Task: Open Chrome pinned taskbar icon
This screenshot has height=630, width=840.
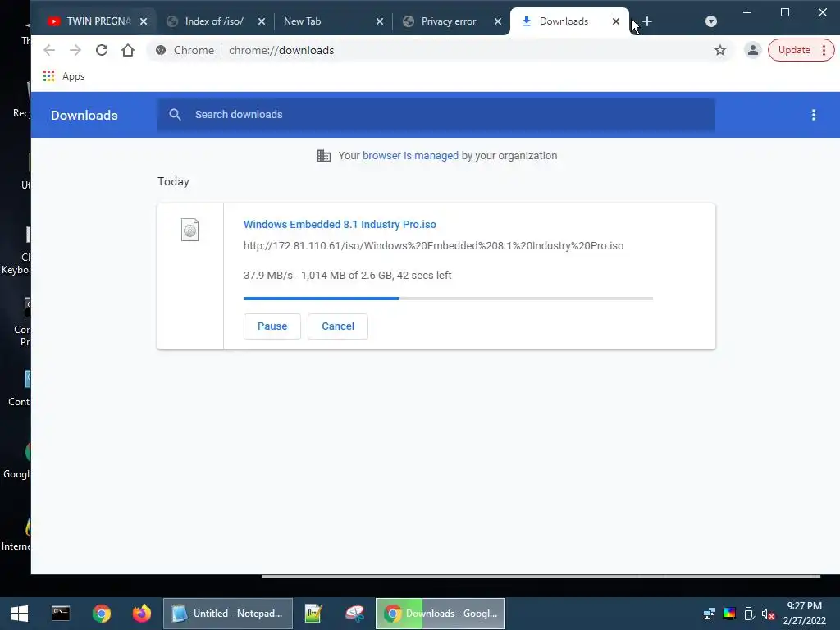Action: [101, 614]
